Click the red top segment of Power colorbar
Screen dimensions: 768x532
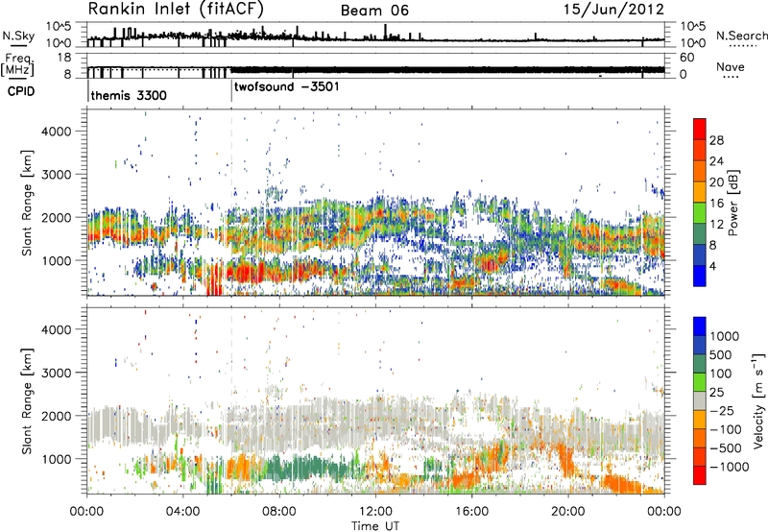coord(700,129)
